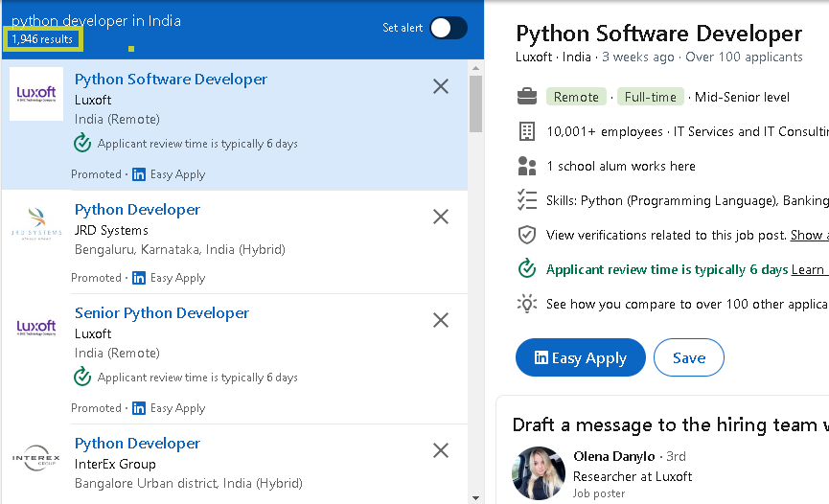The image size is (829, 504).
Task: Click the lightbulb compare applicants icon
Action: click(x=526, y=304)
